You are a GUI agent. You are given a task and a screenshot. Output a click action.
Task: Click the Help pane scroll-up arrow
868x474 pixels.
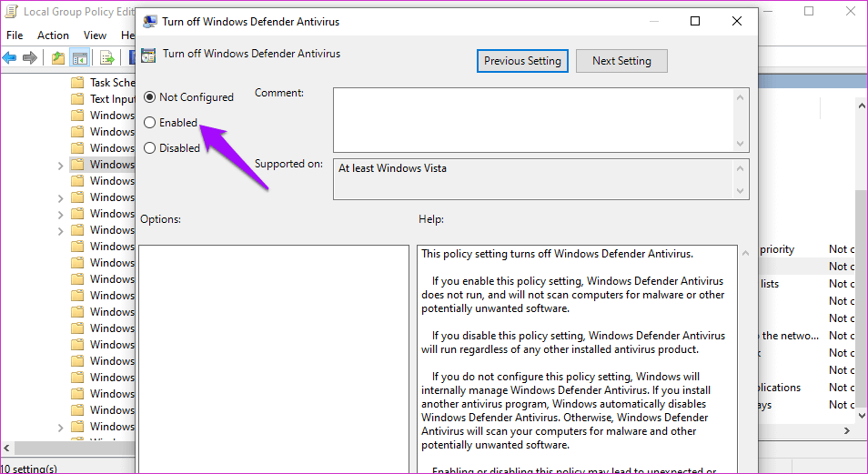745,253
